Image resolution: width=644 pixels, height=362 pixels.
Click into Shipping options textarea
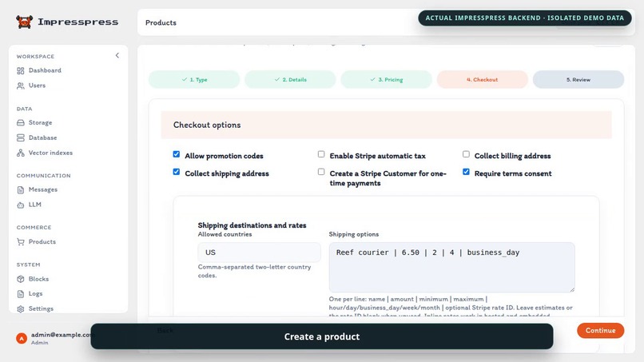(x=451, y=268)
